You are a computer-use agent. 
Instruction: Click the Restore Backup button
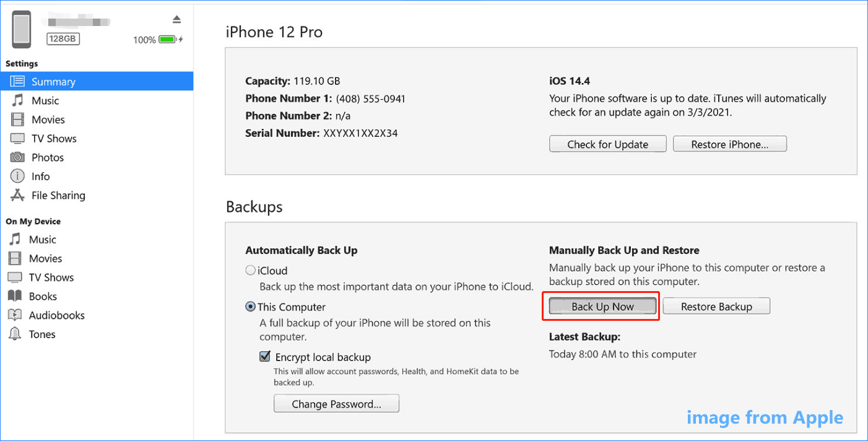tap(716, 307)
